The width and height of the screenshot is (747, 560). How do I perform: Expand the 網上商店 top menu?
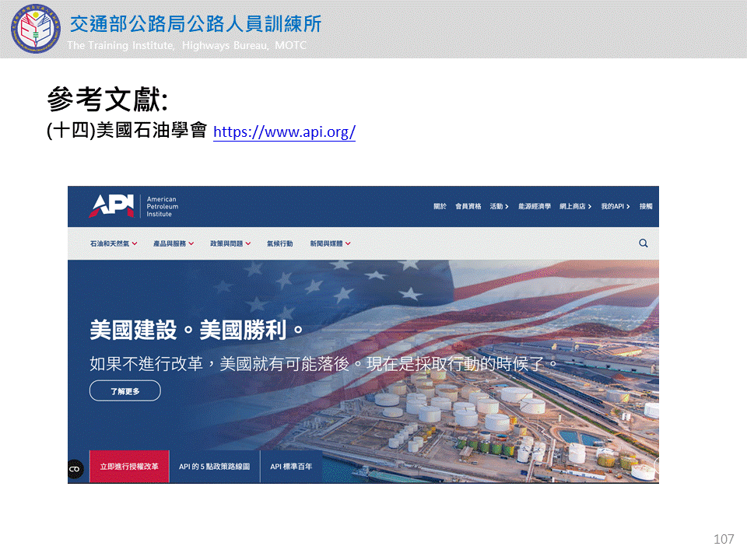tap(575, 207)
